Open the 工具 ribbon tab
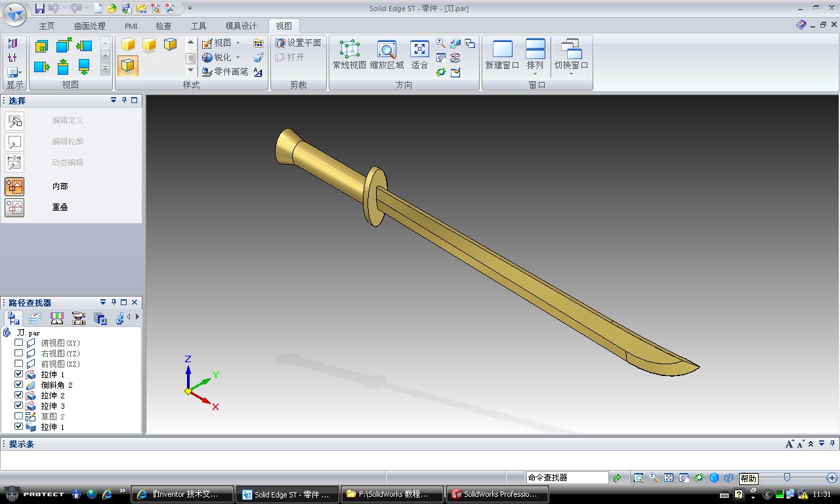Viewport: 840px width, 504px height. [198, 26]
